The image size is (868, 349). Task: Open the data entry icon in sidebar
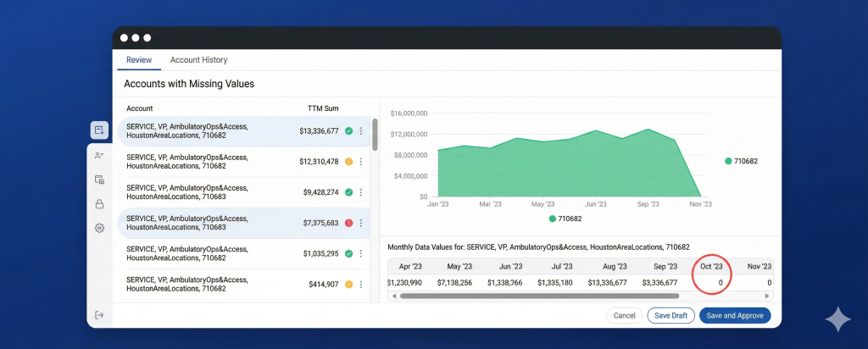coord(99,130)
